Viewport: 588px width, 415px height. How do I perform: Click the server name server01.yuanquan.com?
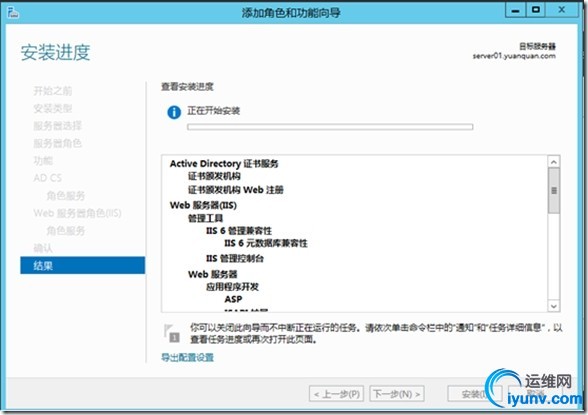tap(514, 56)
